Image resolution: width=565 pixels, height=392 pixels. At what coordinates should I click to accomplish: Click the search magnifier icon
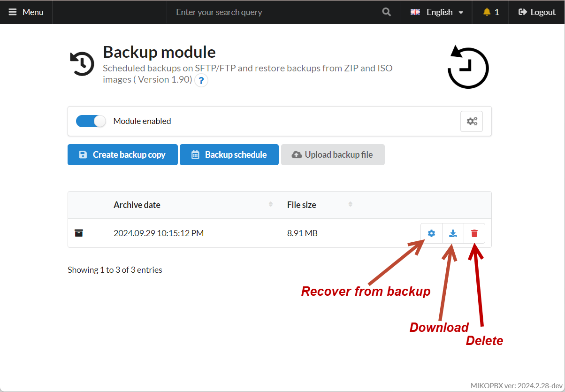click(x=387, y=12)
